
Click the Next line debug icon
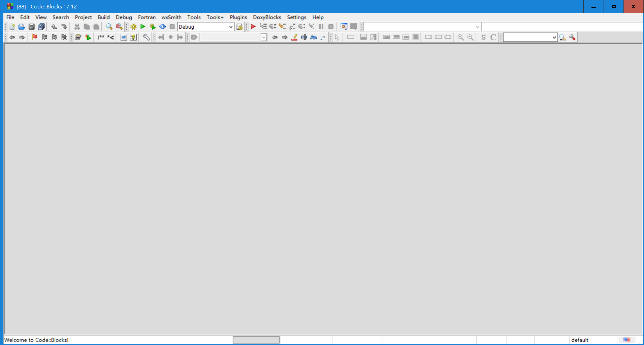pos(273,27)
